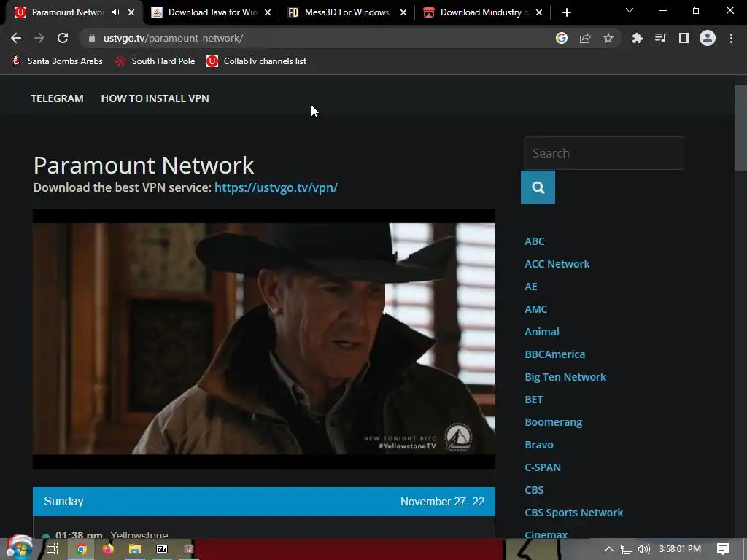747x560 pixels.
Task: Click the share this page icon
Action: 585,38
